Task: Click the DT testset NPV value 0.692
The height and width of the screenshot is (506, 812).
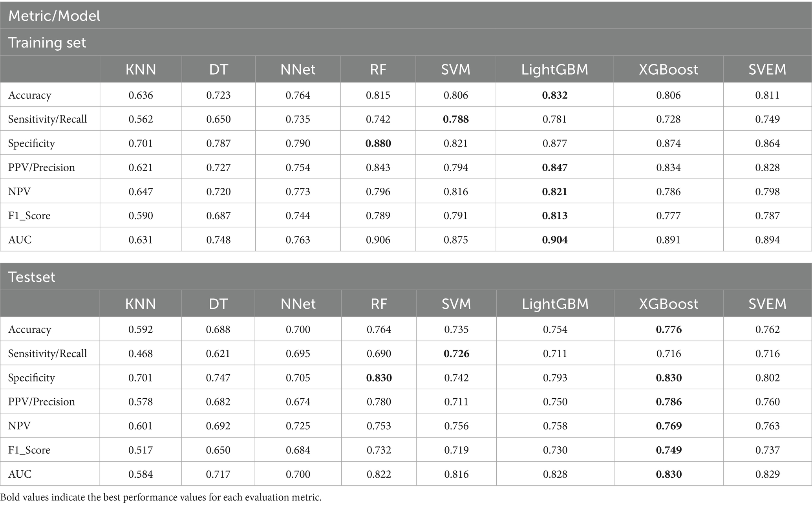Action: pos(218,426)
